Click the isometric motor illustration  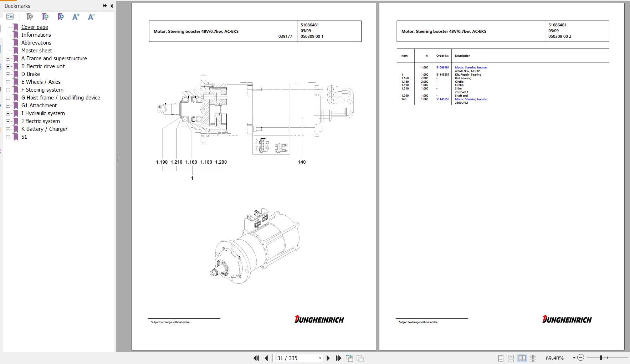point(255,246)
